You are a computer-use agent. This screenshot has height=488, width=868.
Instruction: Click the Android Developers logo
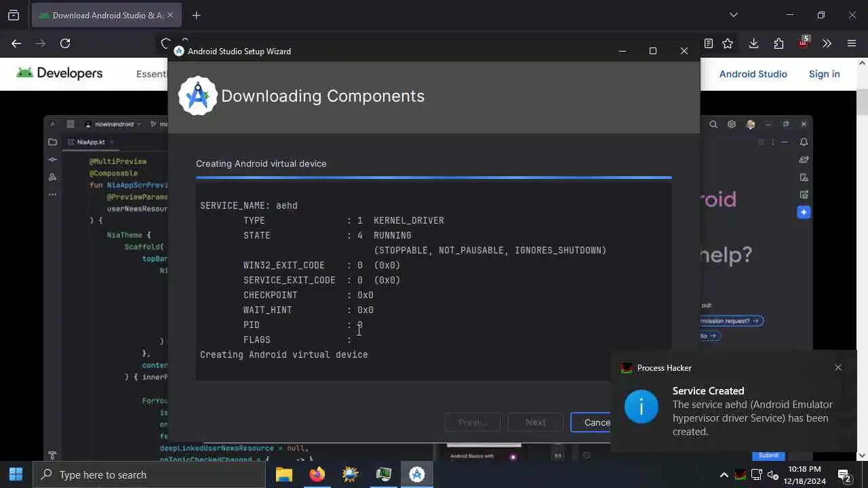[60, 73]
